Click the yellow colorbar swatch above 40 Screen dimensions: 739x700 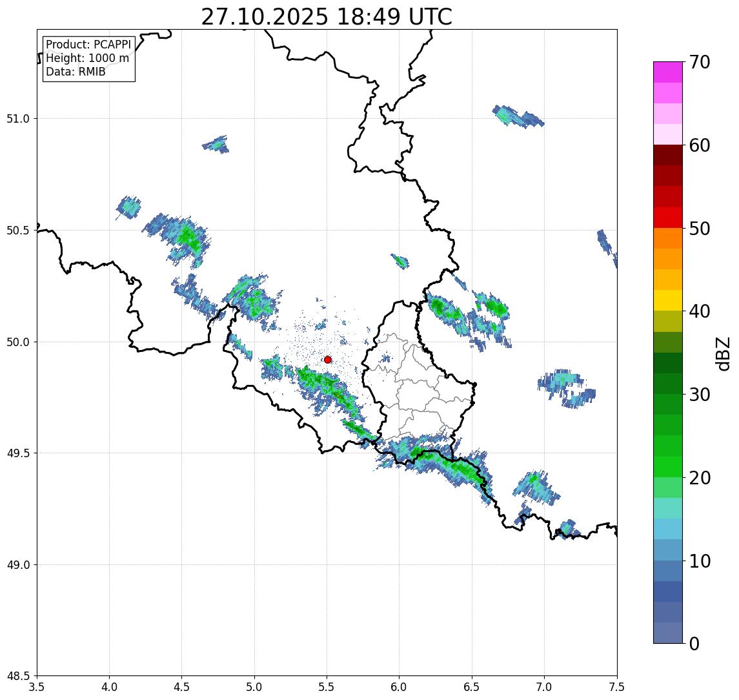(668, 300)
